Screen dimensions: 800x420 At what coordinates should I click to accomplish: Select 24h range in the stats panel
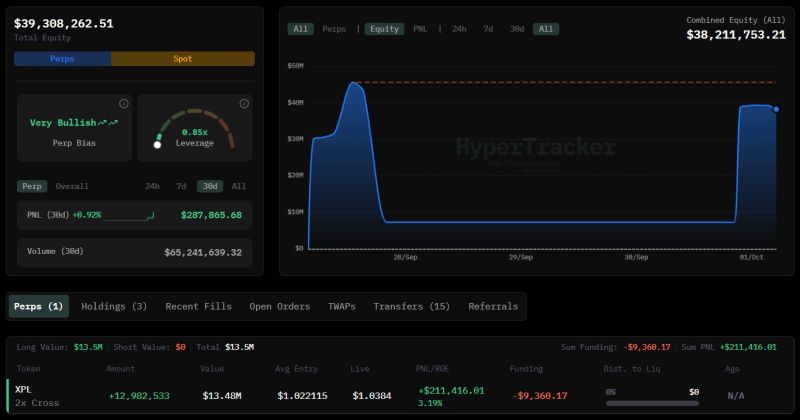point(152,186)
